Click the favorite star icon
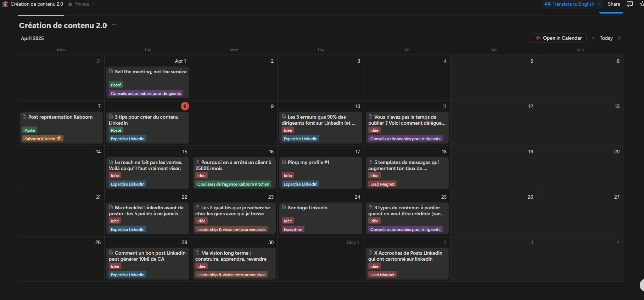 tap(641, 4)
